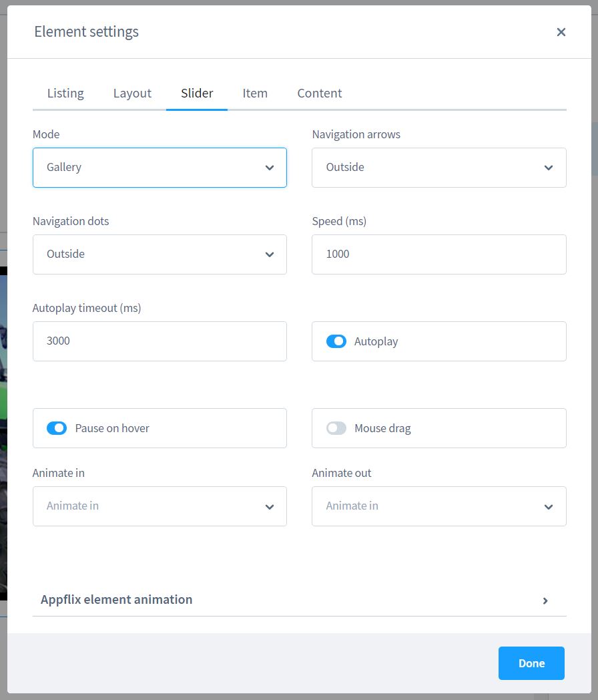Switch to the Listing tab
The width and height of the screenshot is (598, 700).
click(65, 94)
